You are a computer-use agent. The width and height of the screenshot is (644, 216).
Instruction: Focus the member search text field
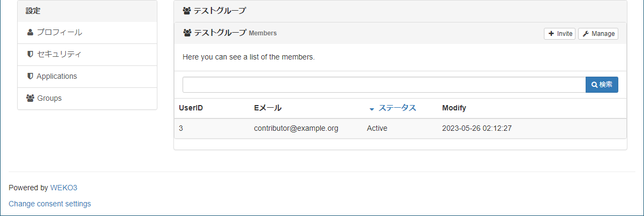[x=384, y=85]
